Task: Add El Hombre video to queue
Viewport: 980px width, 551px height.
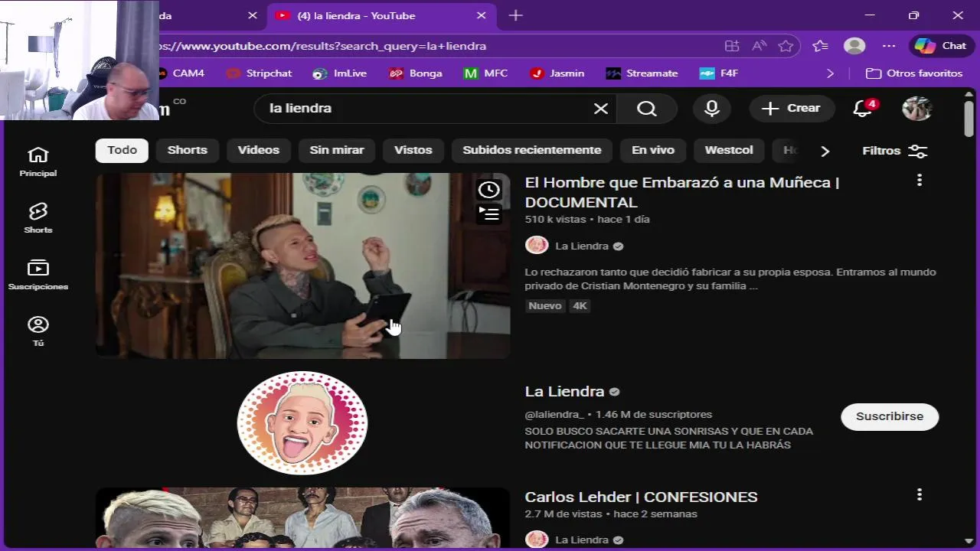Action: pos(488,214)
